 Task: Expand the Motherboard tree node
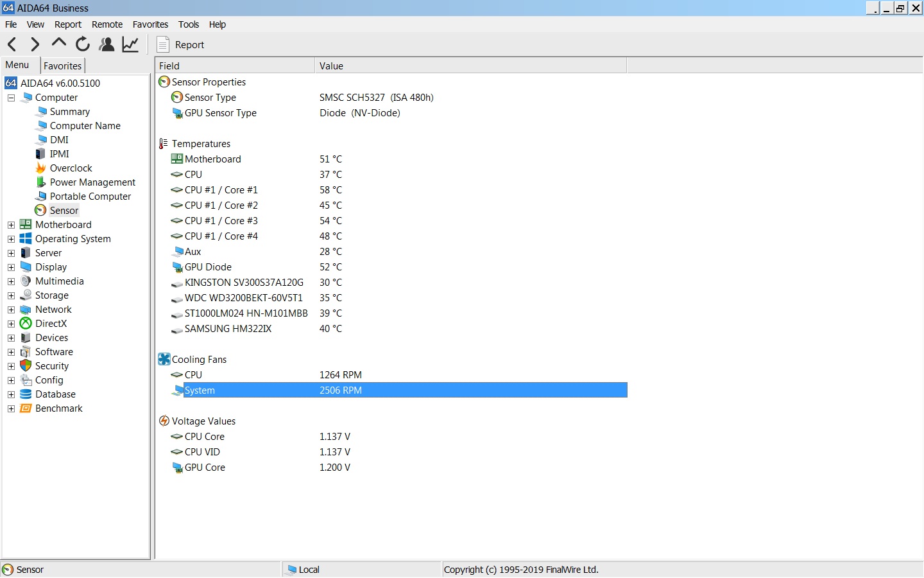pyautogui.click(x=11, y=225)
